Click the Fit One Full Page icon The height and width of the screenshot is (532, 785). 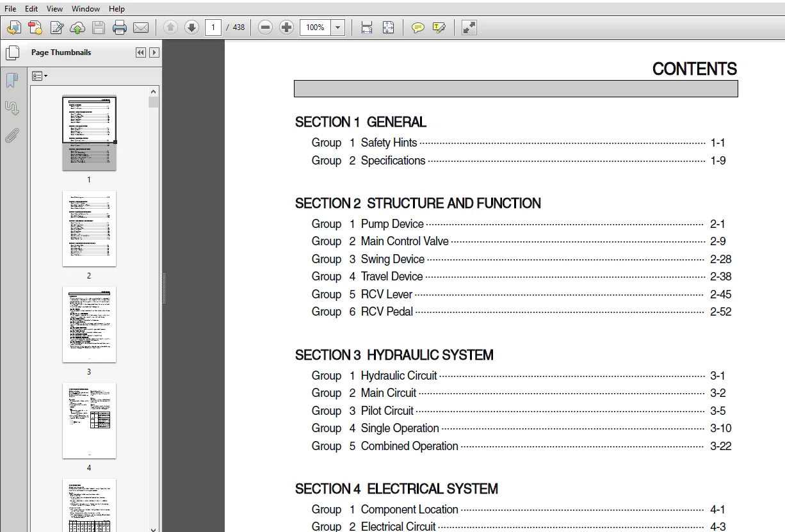point(388,28)
